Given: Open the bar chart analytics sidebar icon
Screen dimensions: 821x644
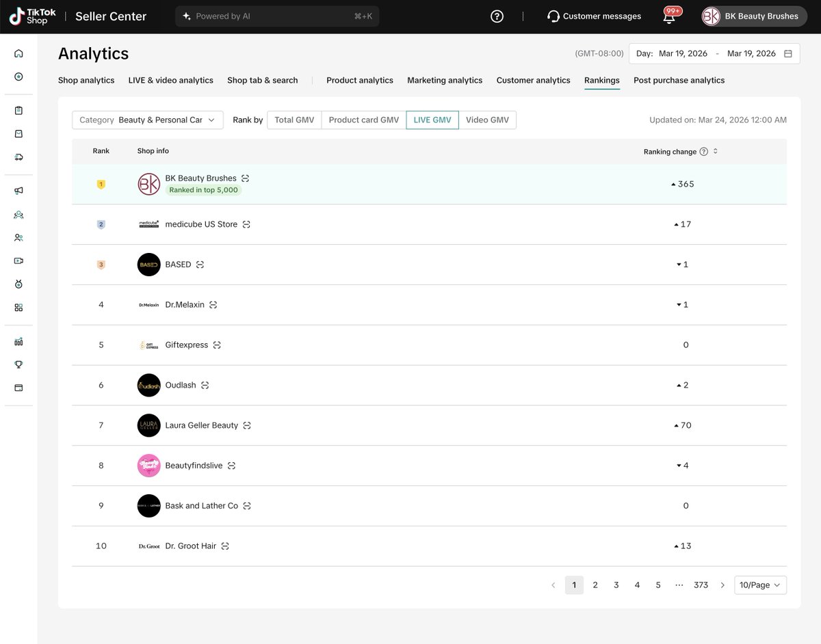Looking at the screenshot, I should [x=18, y=342].
